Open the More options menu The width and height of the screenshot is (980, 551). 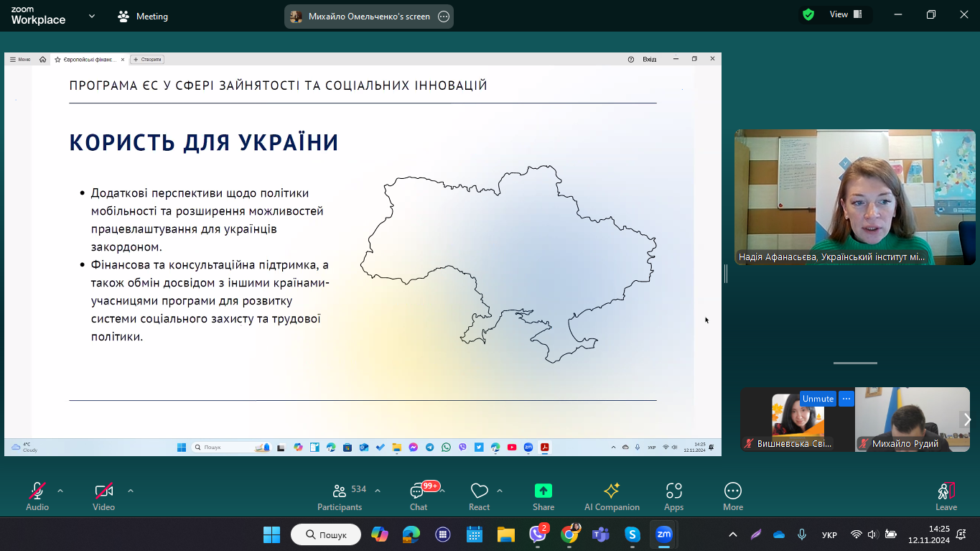[733, 496]
